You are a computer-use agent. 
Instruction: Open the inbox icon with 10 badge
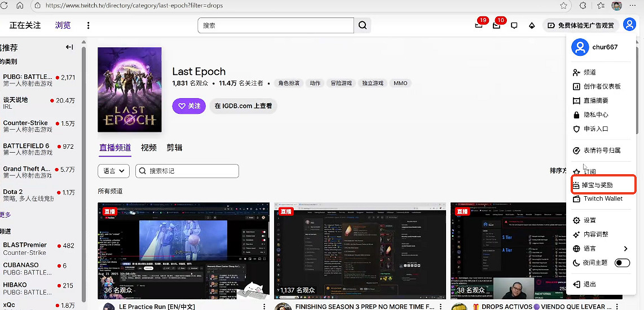[496, 25]
